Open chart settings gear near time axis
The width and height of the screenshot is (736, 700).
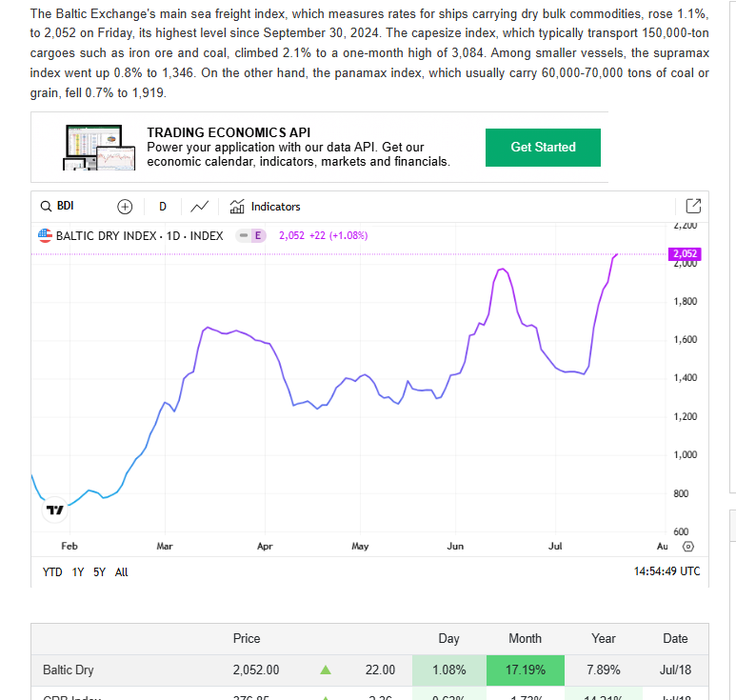coord(689,547)
